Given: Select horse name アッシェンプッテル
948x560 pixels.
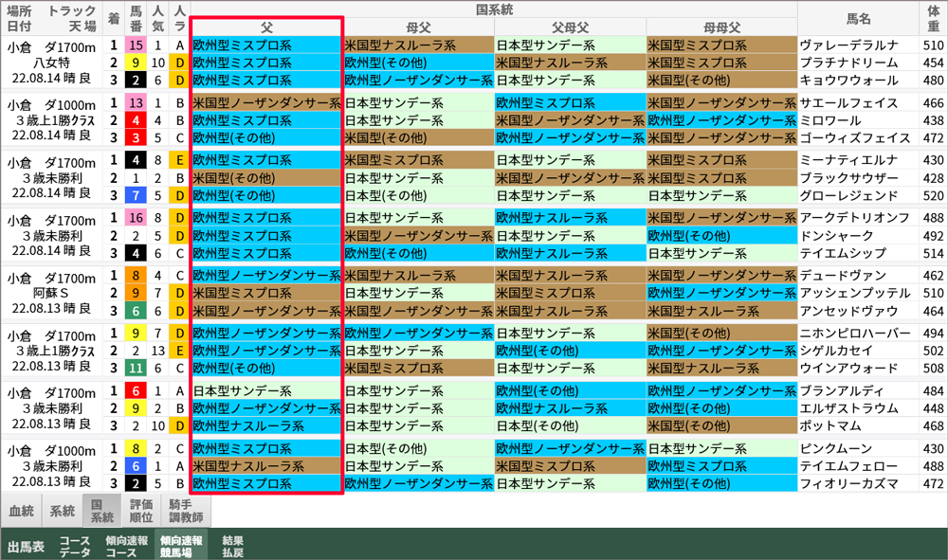Looking at the screenshot, I should 855,294.
